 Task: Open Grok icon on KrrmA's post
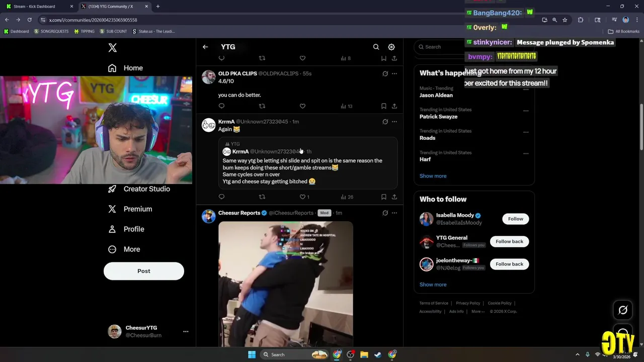pyautogui.click(x=385, y=121)
